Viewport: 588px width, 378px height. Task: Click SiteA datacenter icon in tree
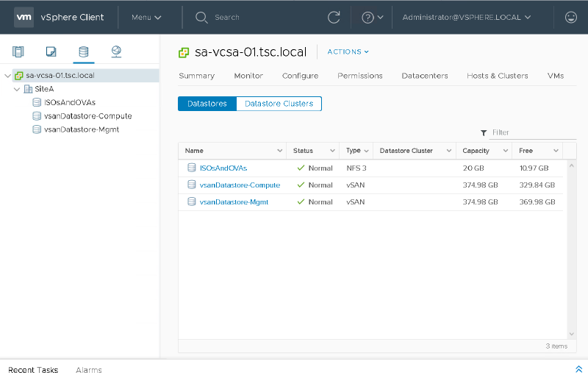[28, 89]
